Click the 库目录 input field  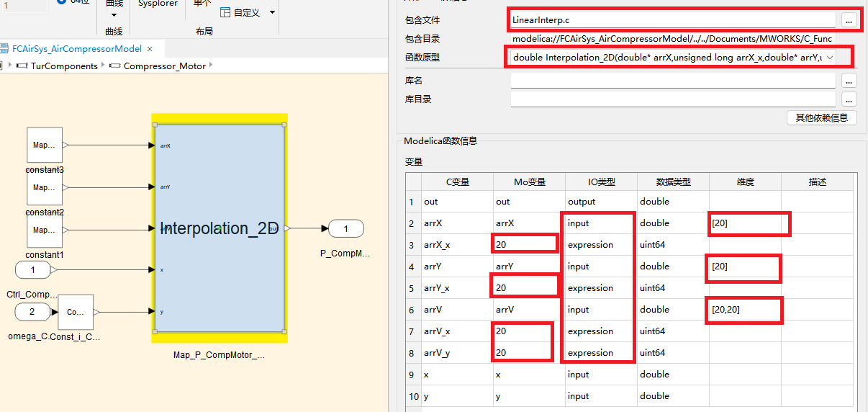[673, 99]
